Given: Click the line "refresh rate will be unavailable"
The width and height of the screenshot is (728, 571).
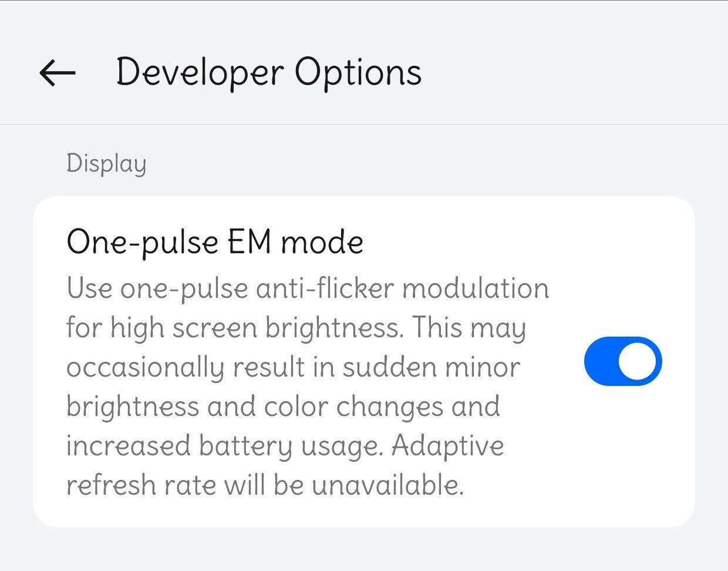Looking at the screenshot, I should (x=265, y=485).
